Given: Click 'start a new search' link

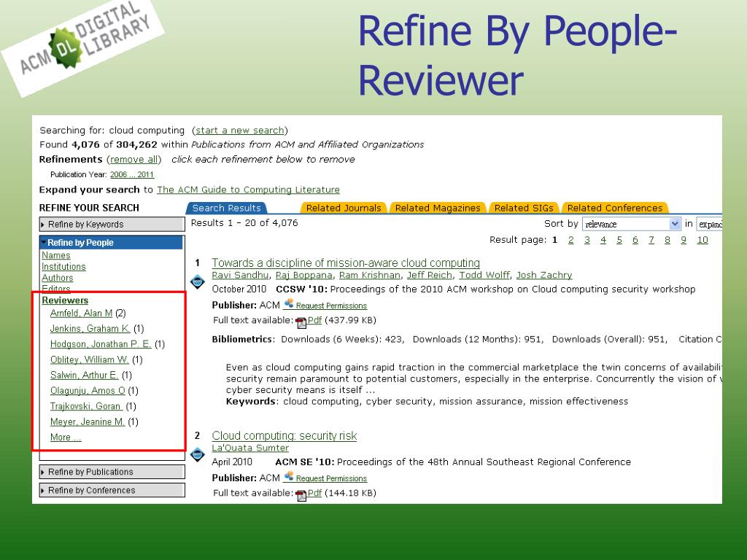Looking at the screenshot, I should pos(240,131).
